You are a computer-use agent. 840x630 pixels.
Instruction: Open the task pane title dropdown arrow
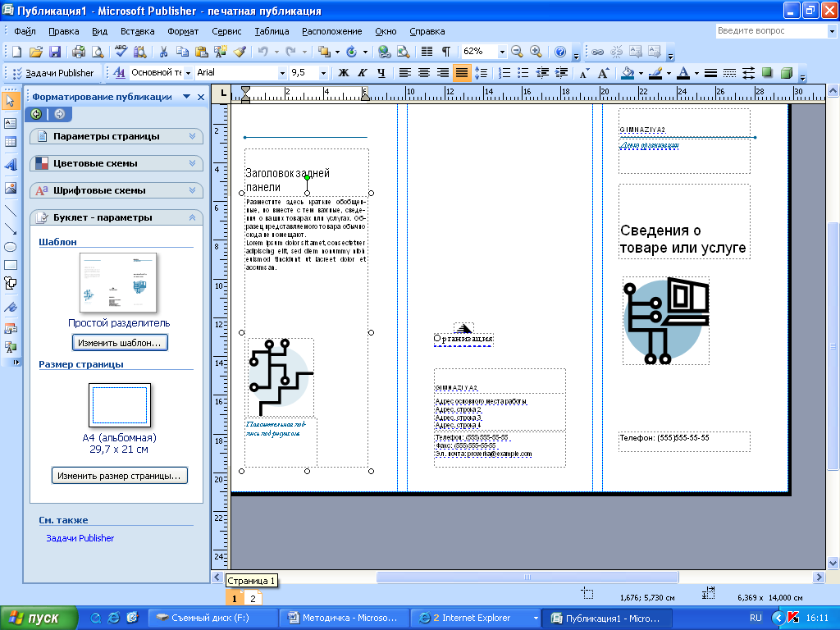point(186,97)
